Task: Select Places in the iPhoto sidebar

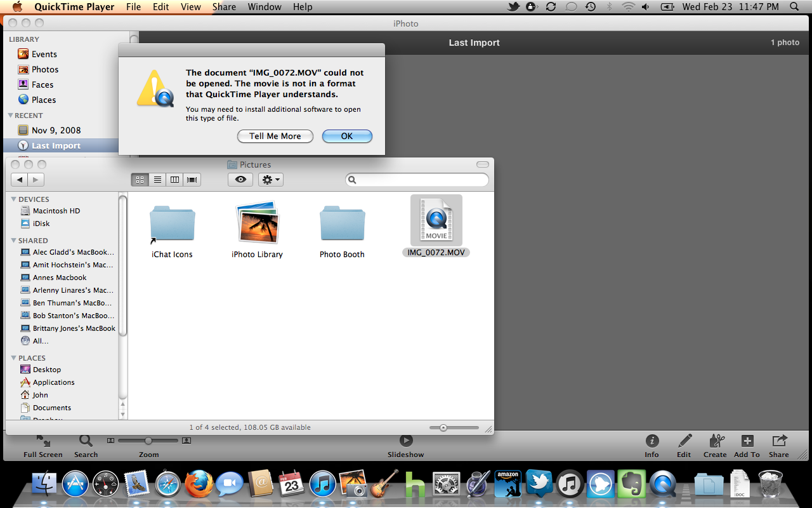Action: tap(37, 100)
